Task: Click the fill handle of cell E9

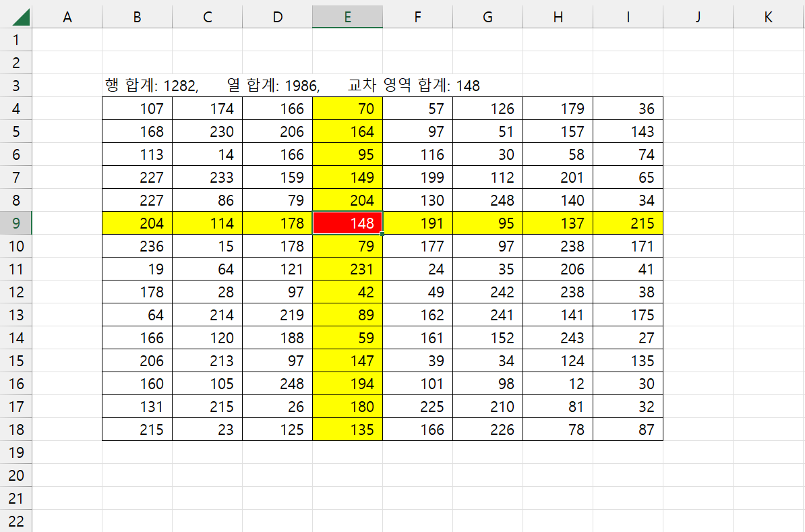Action: [x=382, y=234]
